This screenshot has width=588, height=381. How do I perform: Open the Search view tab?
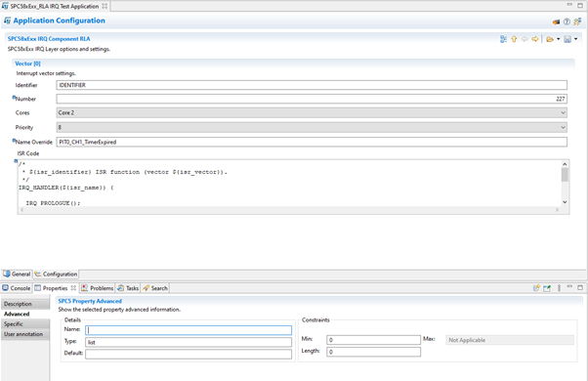click(x=155, y=288)
